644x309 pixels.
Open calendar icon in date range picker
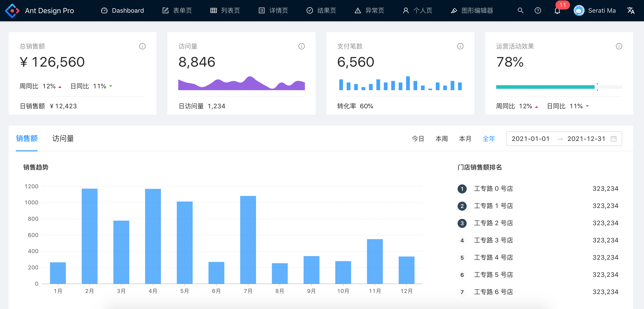pyautogui.click(x=613, y=139)
